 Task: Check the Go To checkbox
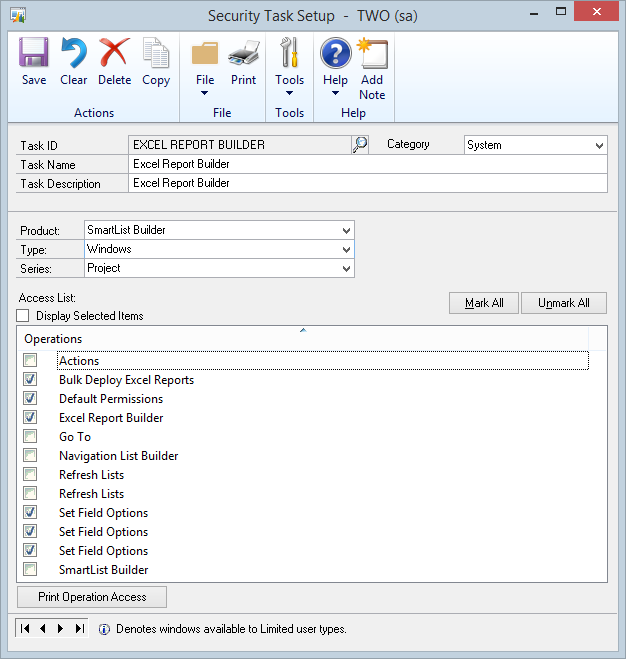pos(30,436)
